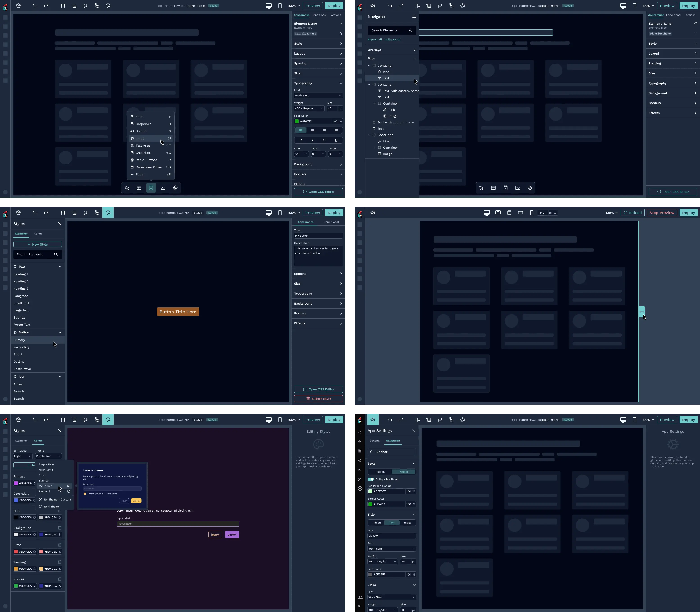
Task: Click home icon in App Settings sidebar
Action: pyautogui.click(x=359, y=432)
